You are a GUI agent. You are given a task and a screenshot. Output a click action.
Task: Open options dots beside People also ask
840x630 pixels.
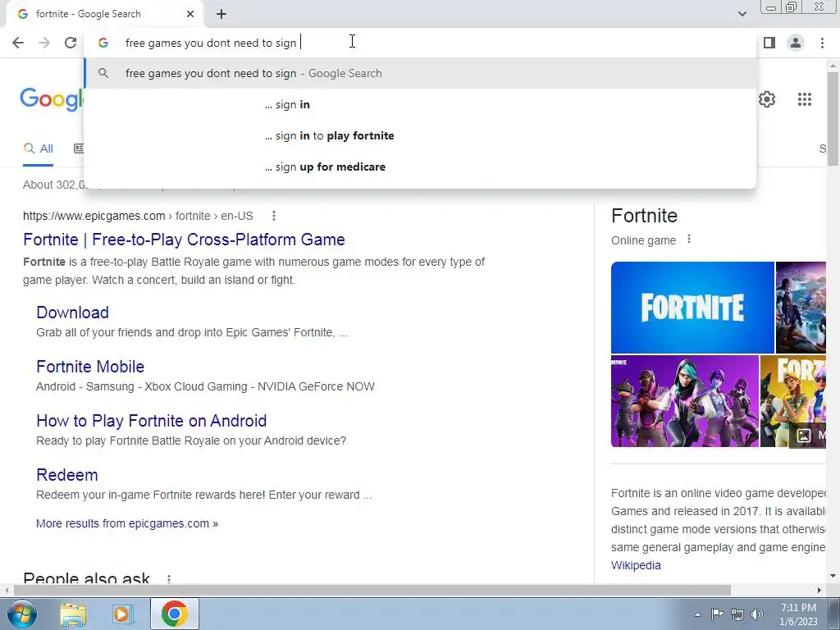click(x=169, y=579)
